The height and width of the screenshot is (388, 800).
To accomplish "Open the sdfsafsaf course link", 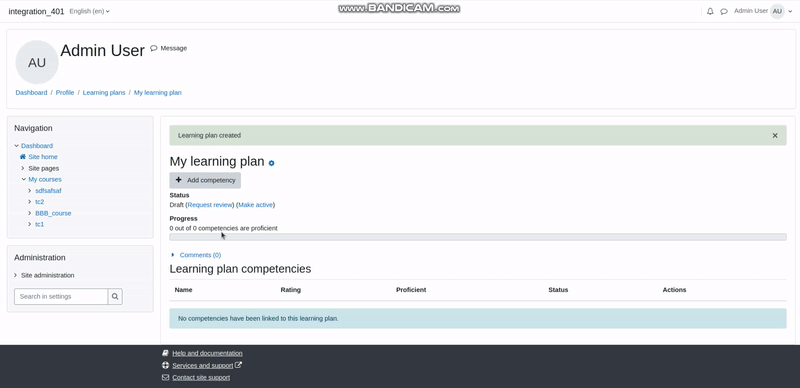I will 48,190.
